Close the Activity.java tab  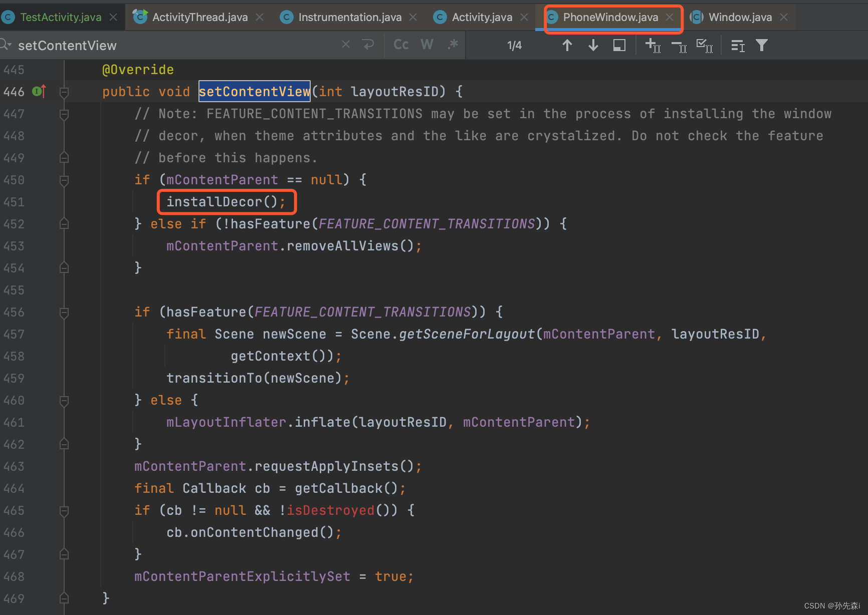[524, 18]
